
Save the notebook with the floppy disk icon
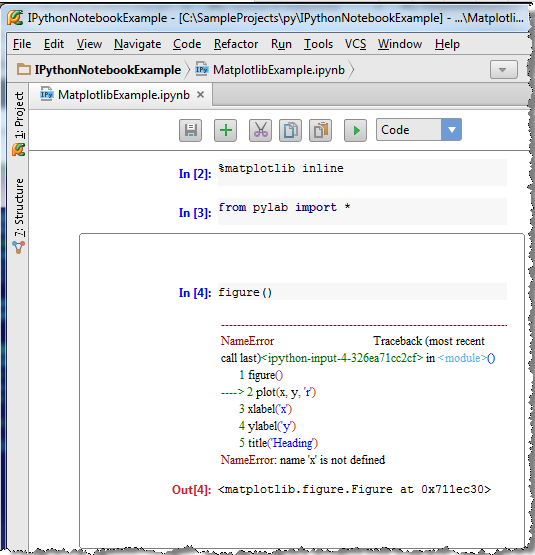(x=190, y=130)
